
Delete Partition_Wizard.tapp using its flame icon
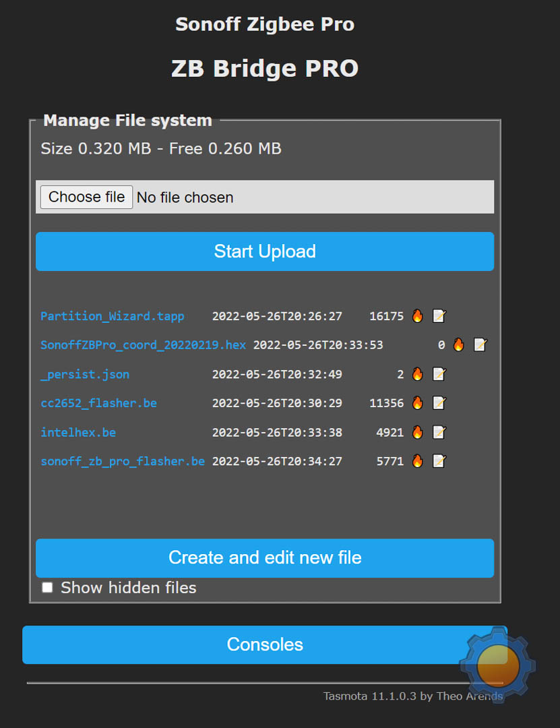tap(417, 315)
